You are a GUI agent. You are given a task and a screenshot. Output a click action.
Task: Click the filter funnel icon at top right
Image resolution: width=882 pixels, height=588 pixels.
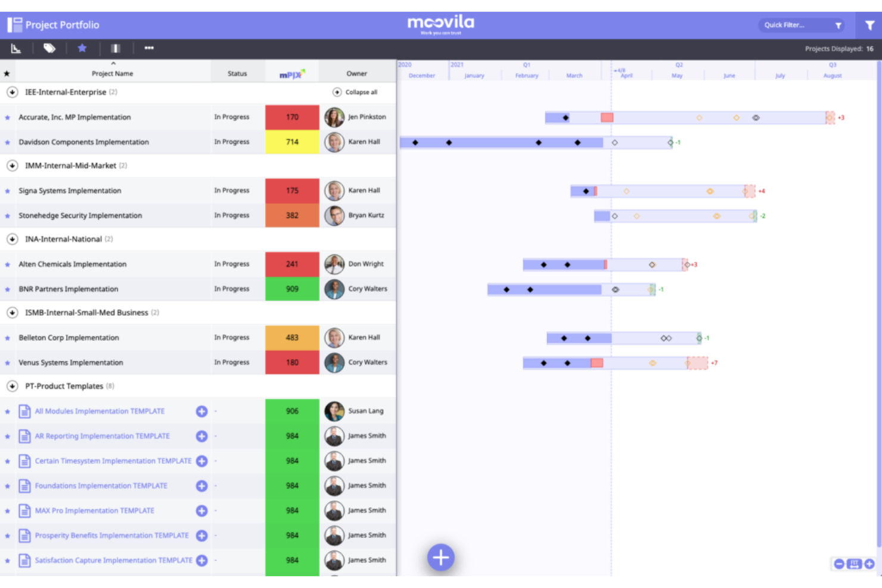(x=869, y=25)
